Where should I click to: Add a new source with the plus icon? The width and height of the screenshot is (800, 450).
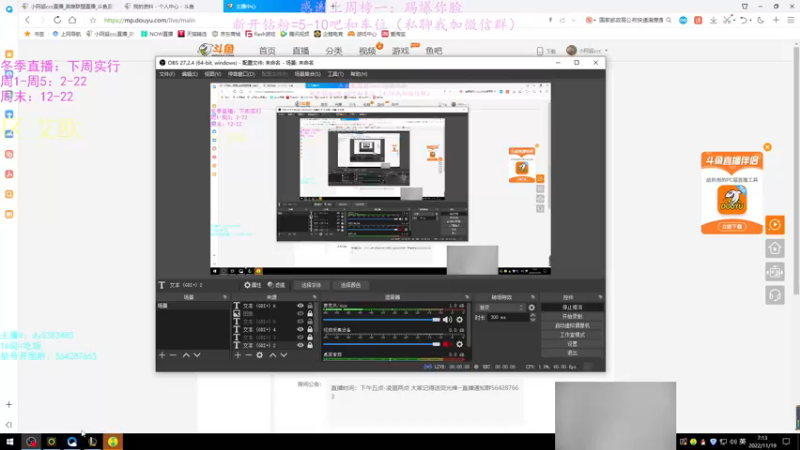pos(238,355)
